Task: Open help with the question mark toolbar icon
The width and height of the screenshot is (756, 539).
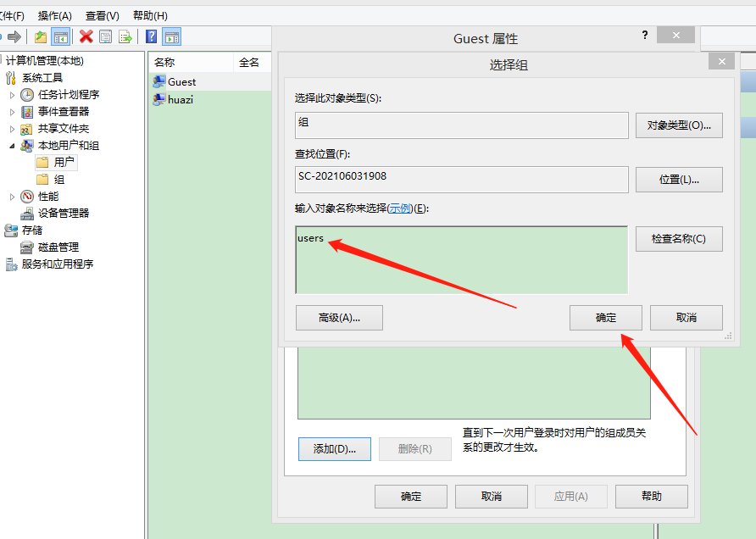Action: 153,36
